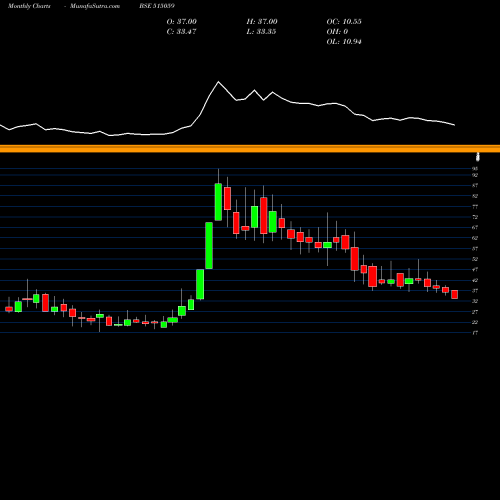Click the 'BSE 515059' symbol label

coord(157,6)
